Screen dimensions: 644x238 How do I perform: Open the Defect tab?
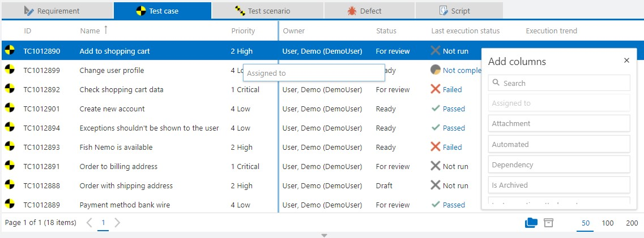[x=365, y=11]
